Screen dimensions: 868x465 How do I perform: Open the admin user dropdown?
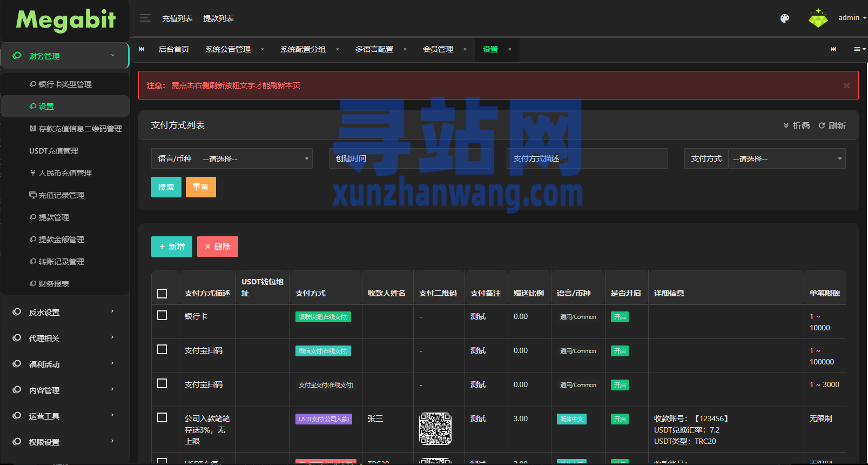click(852, 18)
